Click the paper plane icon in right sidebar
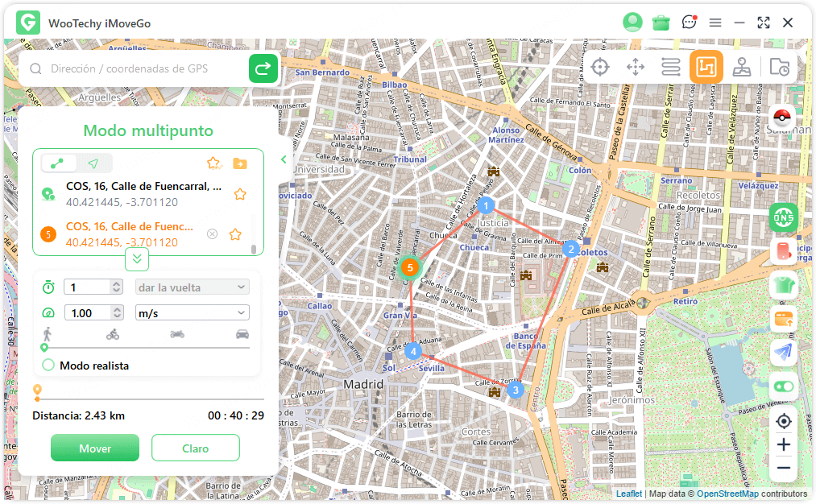The image size is (816, 504). point(782,353)
